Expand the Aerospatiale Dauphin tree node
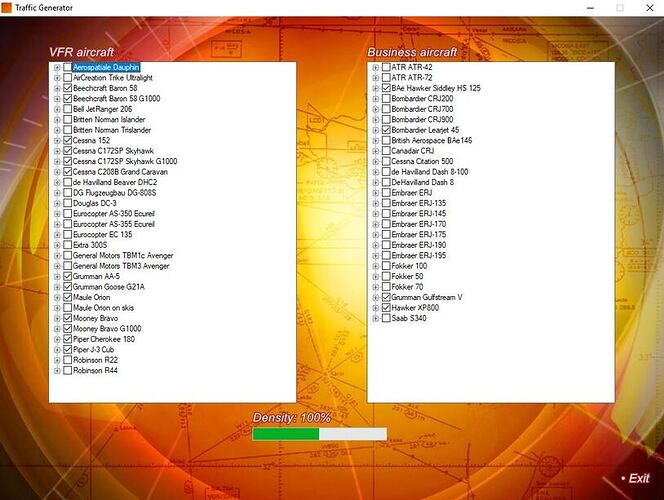Screen dimensions: 664x500 [57, 67]
